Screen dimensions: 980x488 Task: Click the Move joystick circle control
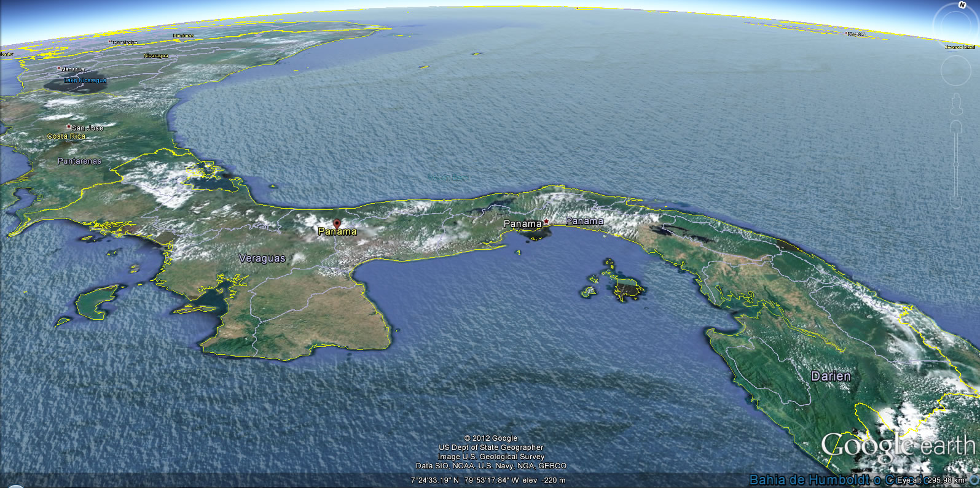[x=955, y=71]
